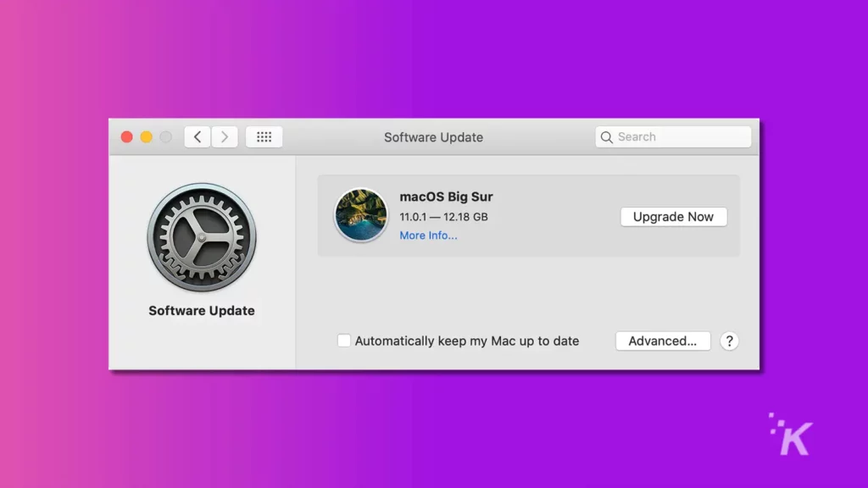The width and height of the screenshot is (868, 488).
Task: Open the More Info... link
Action: 428,236
